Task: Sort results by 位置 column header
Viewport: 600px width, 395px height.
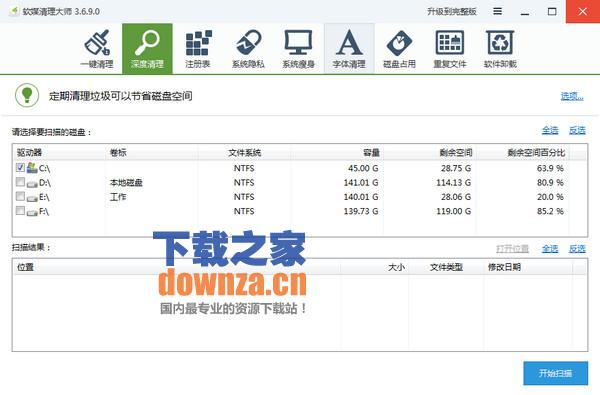Action: 176,267
